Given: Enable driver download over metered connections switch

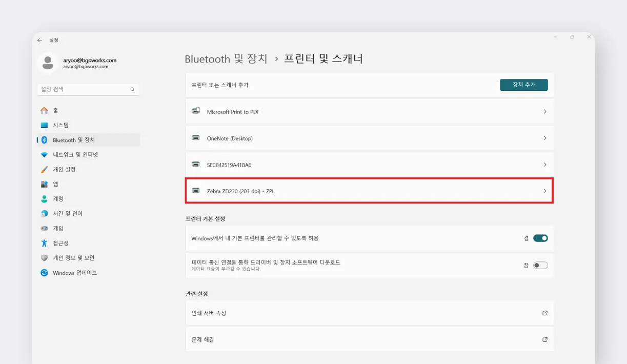Looking at the screenshot, I should (540, 265).
